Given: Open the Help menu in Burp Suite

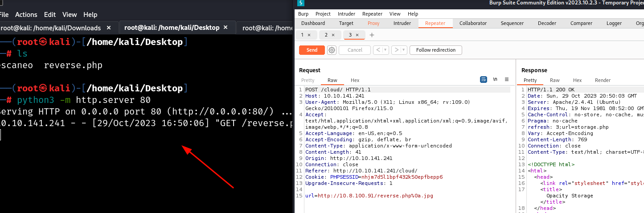Looking at the screenshot, I should tap(413, 14).
